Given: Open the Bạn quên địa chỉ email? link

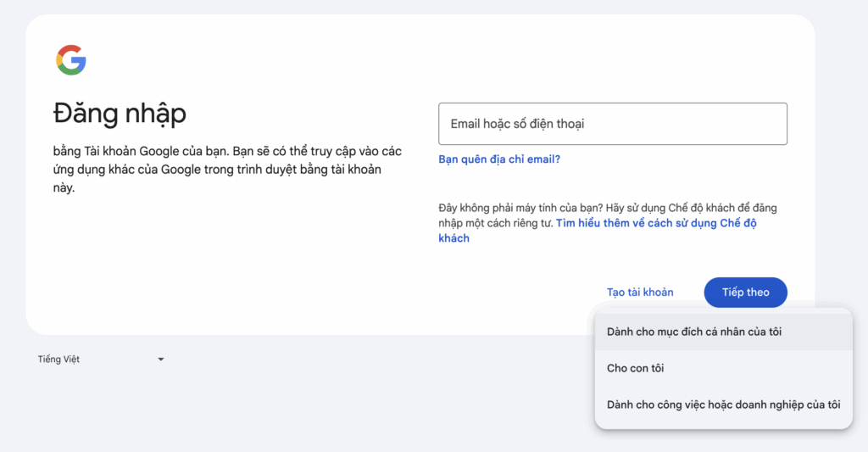Looking at the screenshot, I should click(498, 159).
